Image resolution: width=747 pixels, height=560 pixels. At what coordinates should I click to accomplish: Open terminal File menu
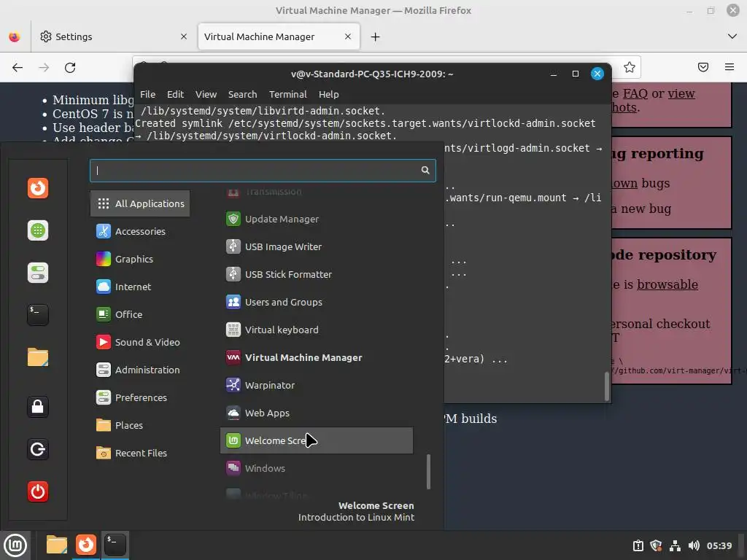[x=147, y=94]
